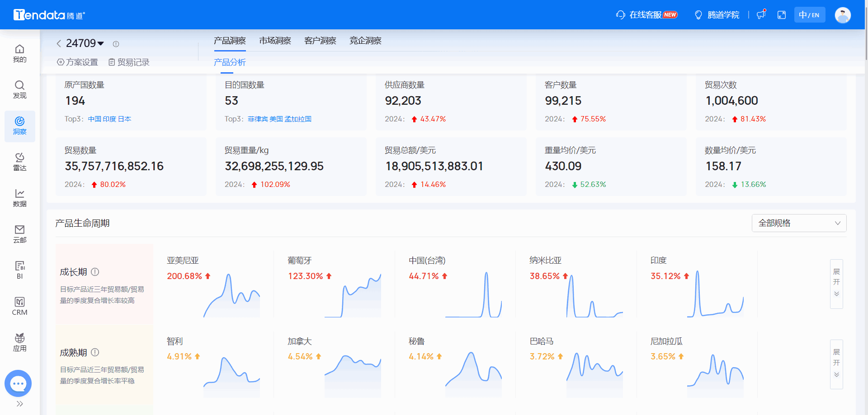Click the 腾道学院 lightbulb icon
Image resolution: width=868 pixels, height=415 pixels.
698,14
